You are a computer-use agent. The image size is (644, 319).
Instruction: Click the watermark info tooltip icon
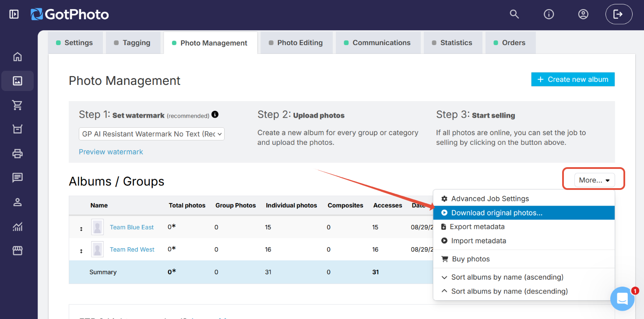(x=215, y=115)
